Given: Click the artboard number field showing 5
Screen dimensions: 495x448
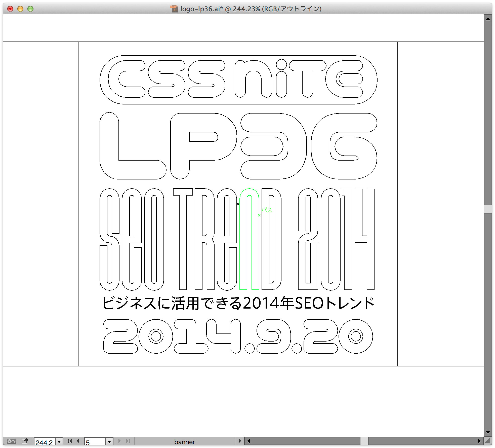Looking at the screenshot, I should tap(95, 441).
